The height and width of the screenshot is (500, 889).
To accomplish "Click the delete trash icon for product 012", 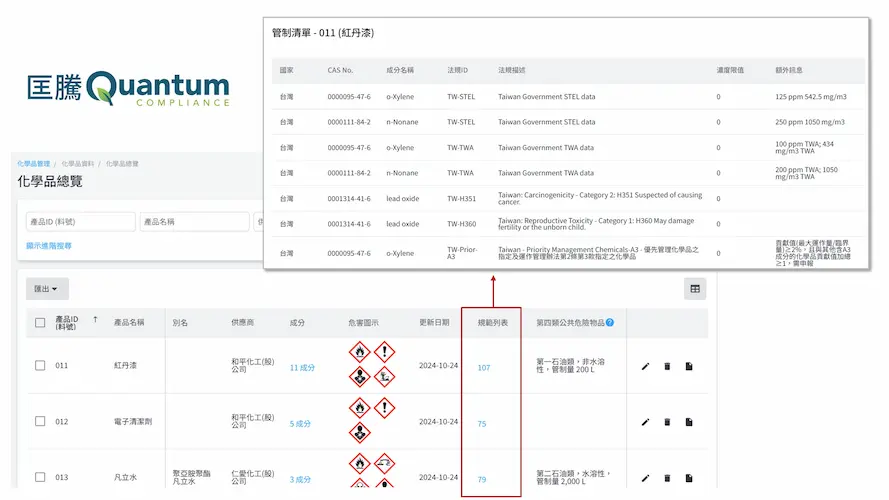I will (x=667, y=422).
